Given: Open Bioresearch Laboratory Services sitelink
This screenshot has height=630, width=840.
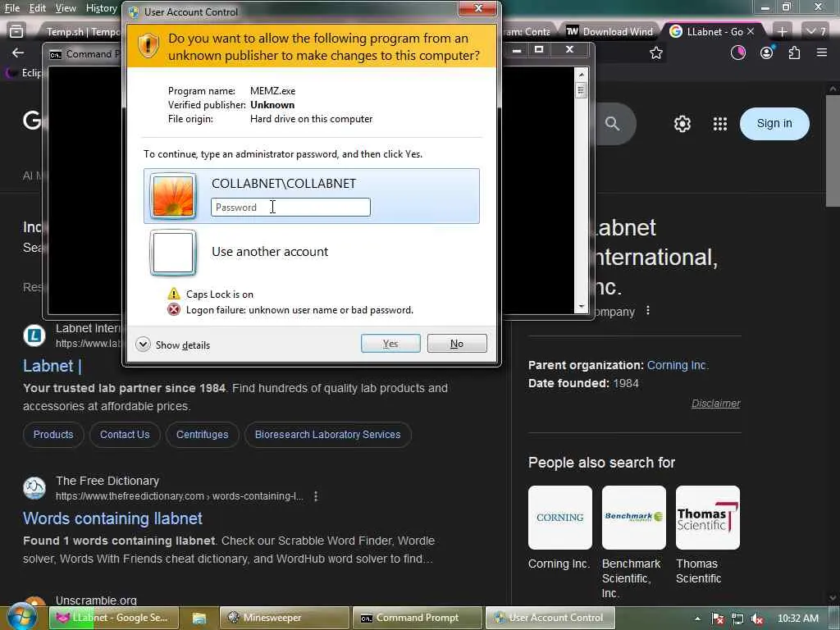Looking at the screenshot, I should point(328,435).
